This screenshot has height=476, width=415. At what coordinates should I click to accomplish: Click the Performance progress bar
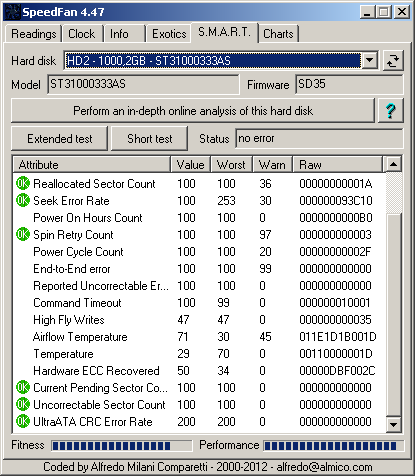(x=334, y=446)
